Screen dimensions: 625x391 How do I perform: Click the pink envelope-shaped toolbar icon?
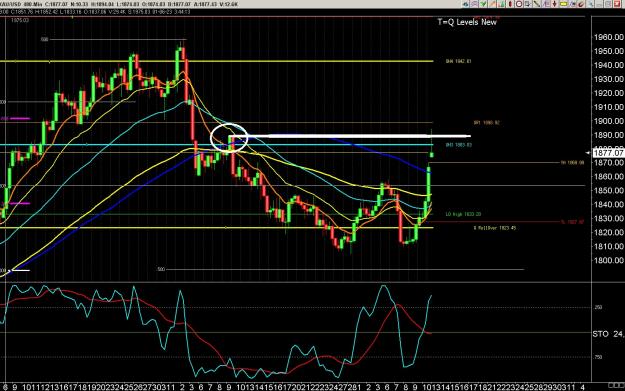474,4
